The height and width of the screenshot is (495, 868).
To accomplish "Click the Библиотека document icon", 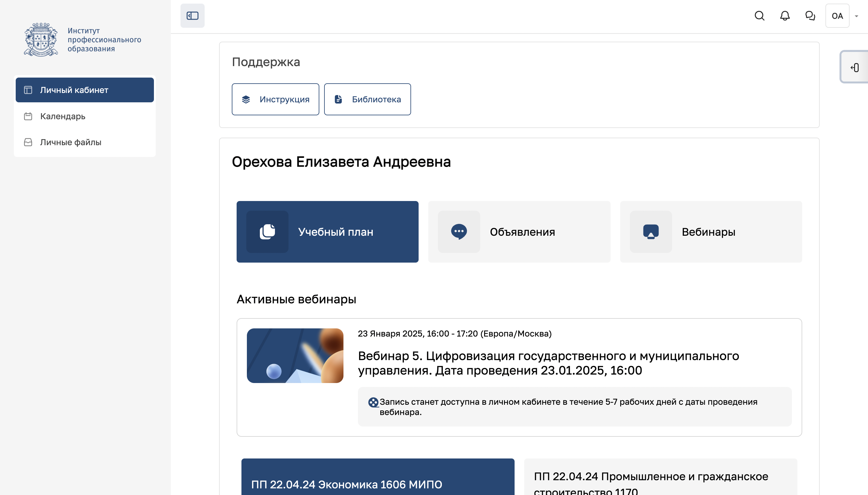I will (x=338, y=99).
